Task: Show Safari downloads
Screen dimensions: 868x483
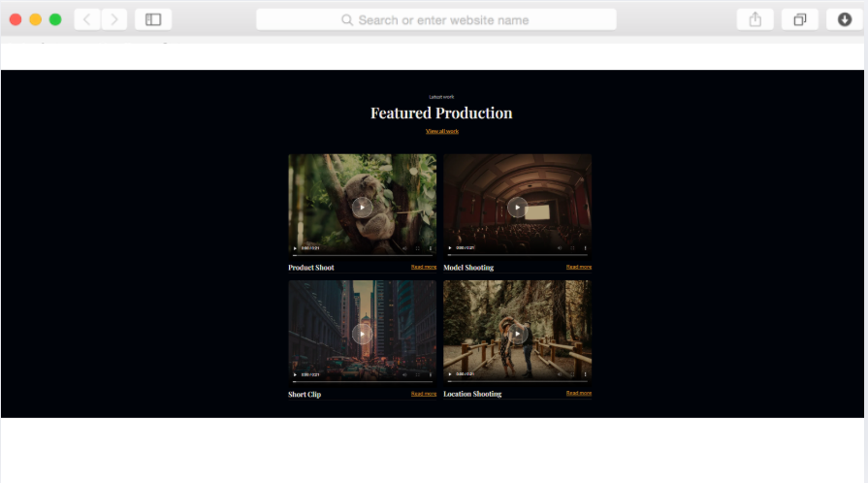Action: pos(845,19)
